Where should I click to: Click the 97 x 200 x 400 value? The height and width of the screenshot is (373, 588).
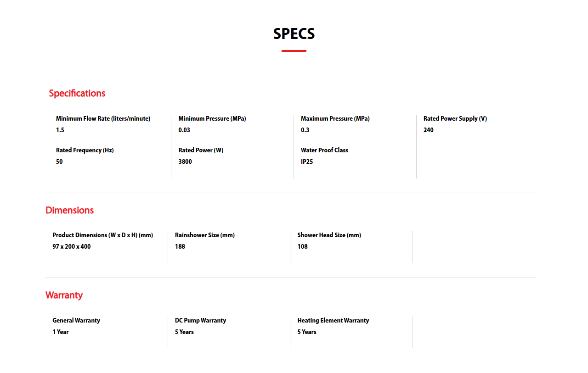(72, 247)
